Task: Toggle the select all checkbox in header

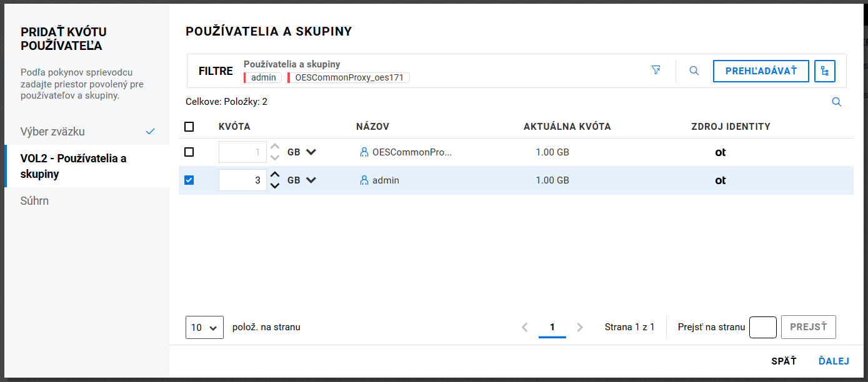Action: pos(189,127)
